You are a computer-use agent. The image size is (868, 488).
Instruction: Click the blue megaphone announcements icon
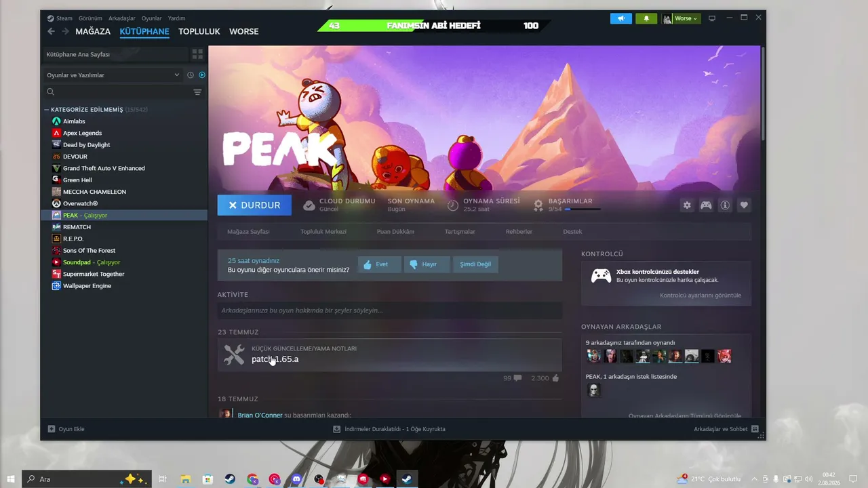coord(620,18)
